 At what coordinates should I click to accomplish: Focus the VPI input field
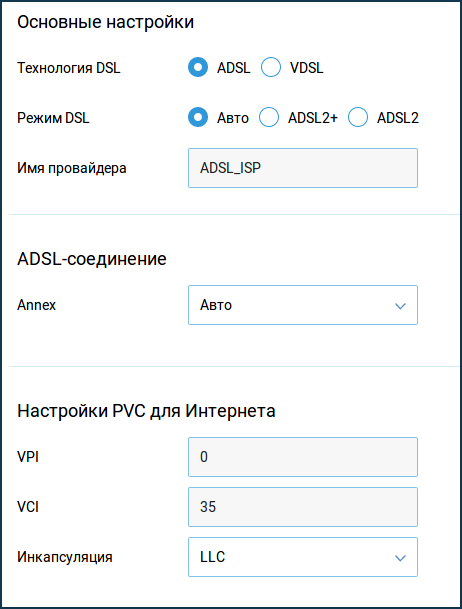click(x=303, y=457)
